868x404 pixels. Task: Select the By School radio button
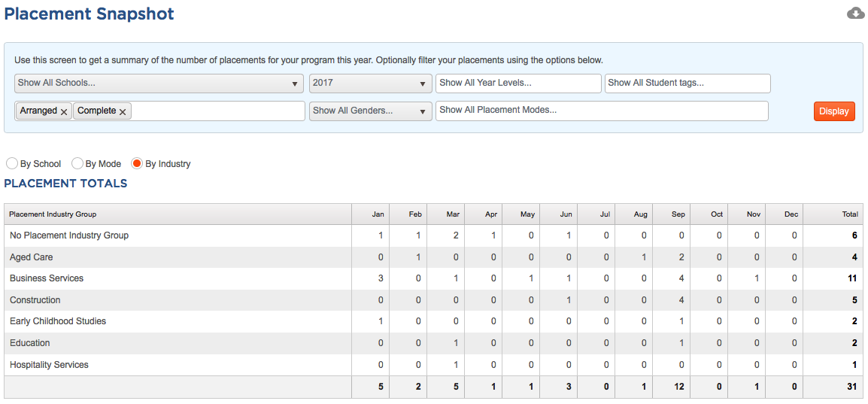point(11,164)
